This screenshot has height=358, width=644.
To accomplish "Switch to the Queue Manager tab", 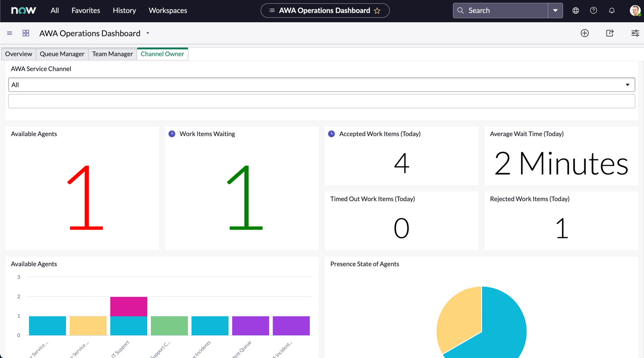I will pyautogui.click(x=62, y=54).
